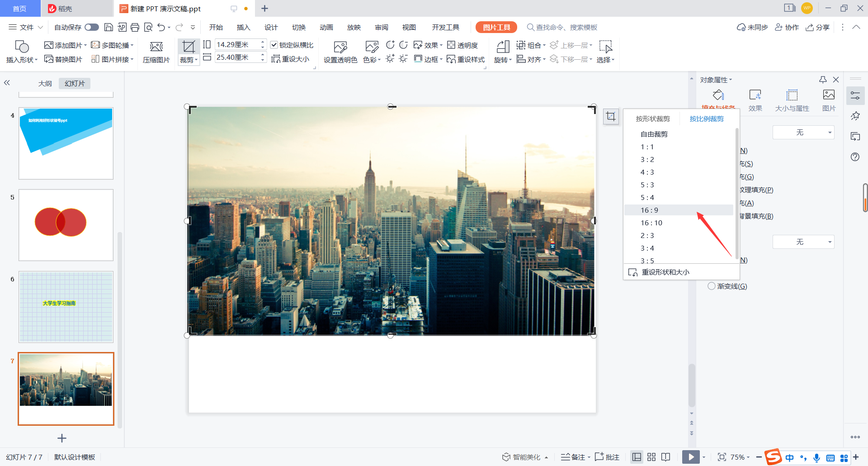Image resolution: width=868 pixels, height=466 pixels.
Task: Click the floating crop icon beside picture
Action: click(x=611, y=116)
